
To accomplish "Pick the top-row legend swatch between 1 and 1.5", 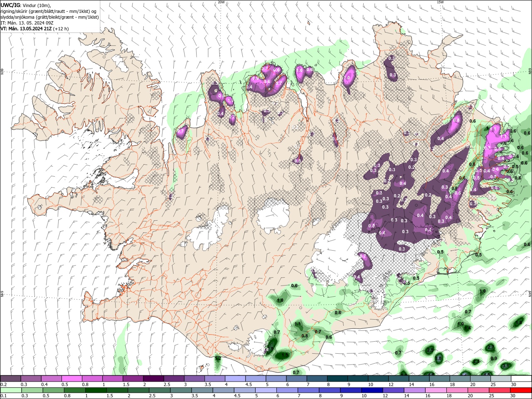I will pyautogui.click(x=113, y=379).
